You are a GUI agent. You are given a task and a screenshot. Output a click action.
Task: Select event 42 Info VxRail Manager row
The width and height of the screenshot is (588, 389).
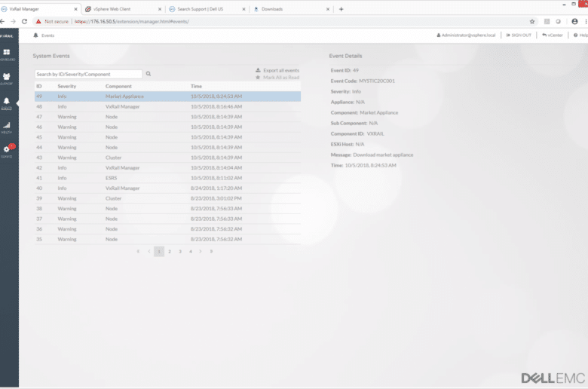pyautogui.click(x=167, y=167)
